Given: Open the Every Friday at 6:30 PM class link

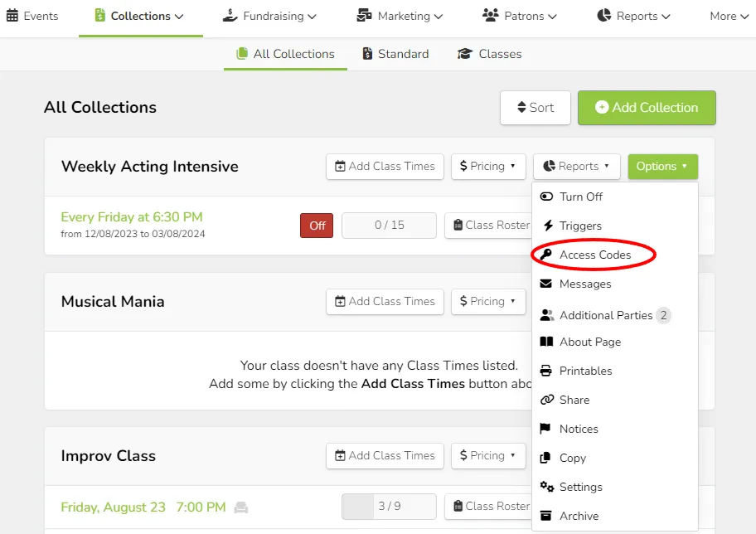Looking at the screenshot, I should 132,217.
